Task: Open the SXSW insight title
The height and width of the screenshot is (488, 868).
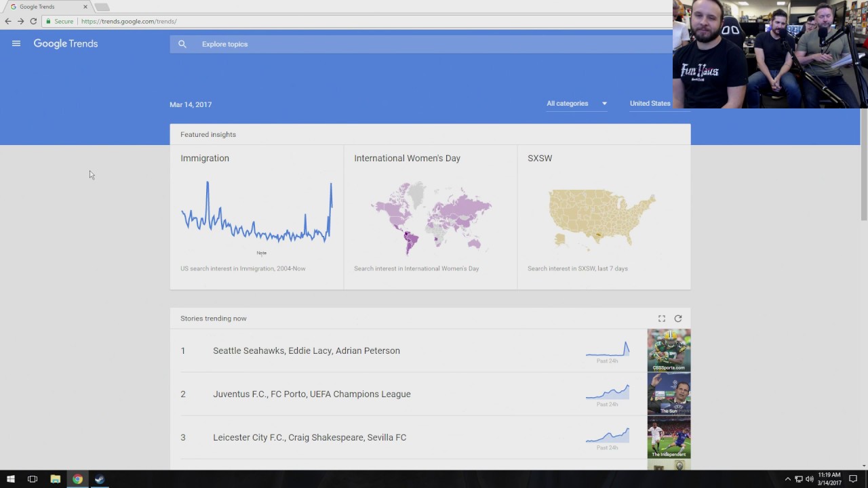Action: tap(540, 158)
